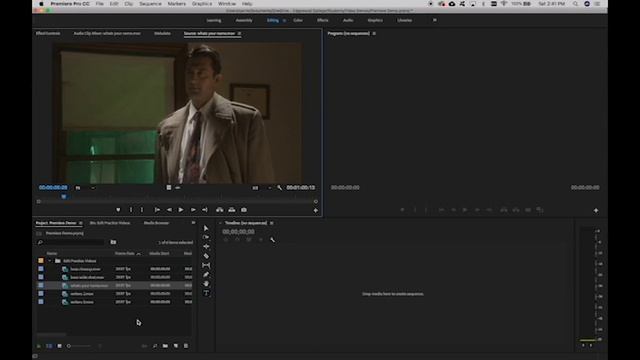Select the Hand tool
This screenshot has height=360, width=640.
(206, 284)
